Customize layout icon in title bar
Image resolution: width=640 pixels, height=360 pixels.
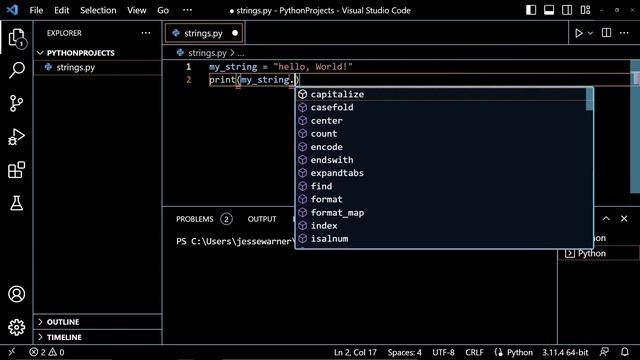click(x=585, y=10)
